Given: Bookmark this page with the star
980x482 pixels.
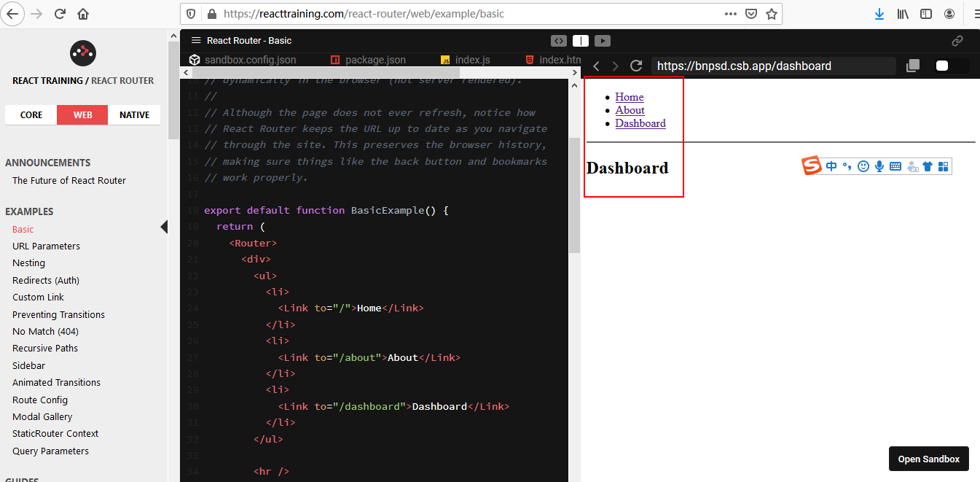Looking at the screenshot, I should tap(772, 14).
